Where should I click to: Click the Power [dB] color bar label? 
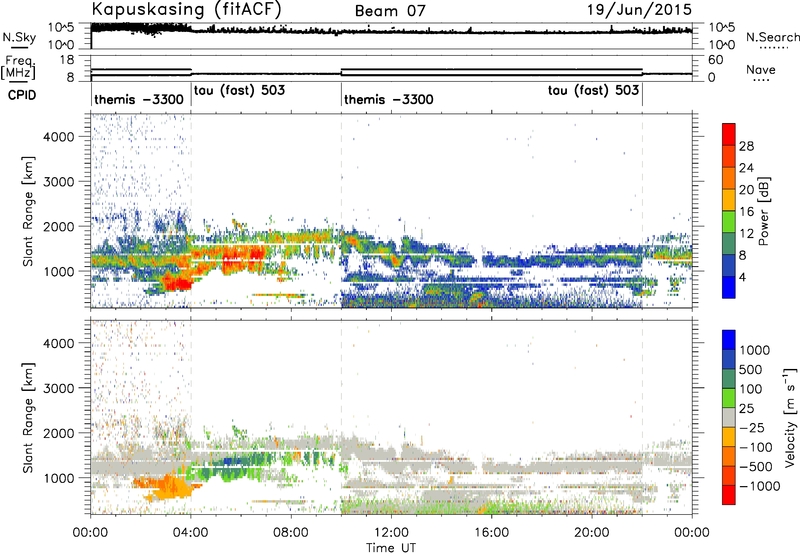pyautogui.click(x=763, y=211)
